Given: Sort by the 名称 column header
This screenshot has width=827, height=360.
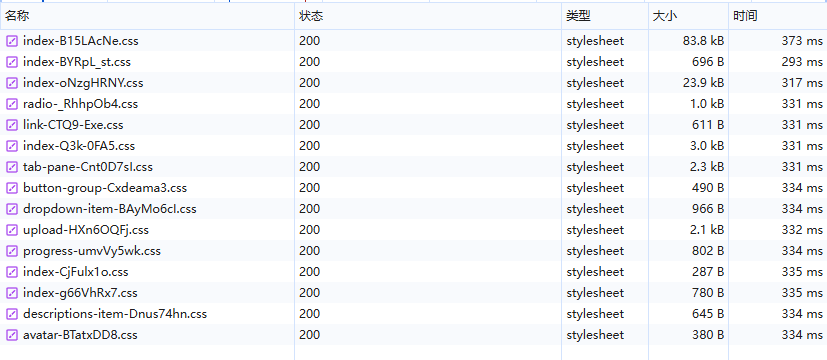Looking at the screenshot, I should [147, 16].
